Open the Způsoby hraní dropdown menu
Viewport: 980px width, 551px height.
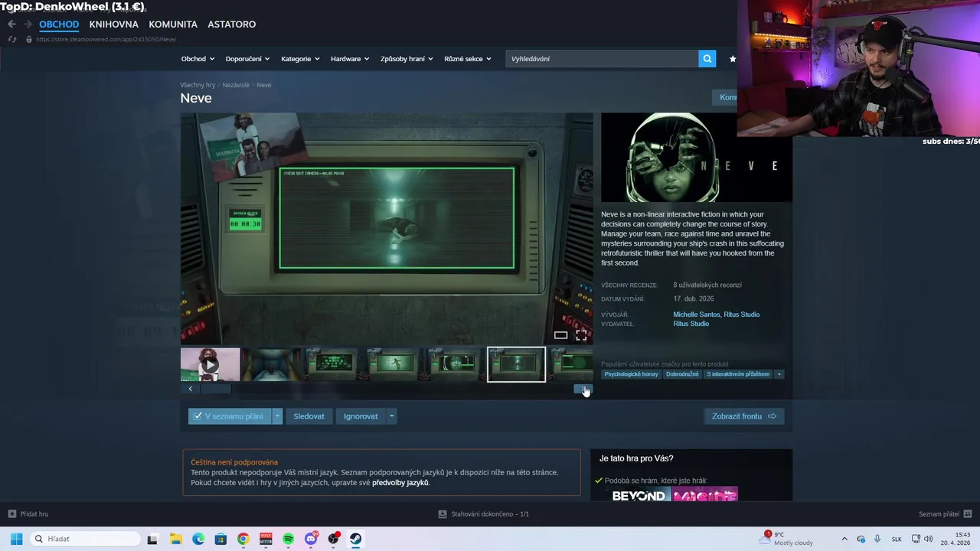[407, 59]
